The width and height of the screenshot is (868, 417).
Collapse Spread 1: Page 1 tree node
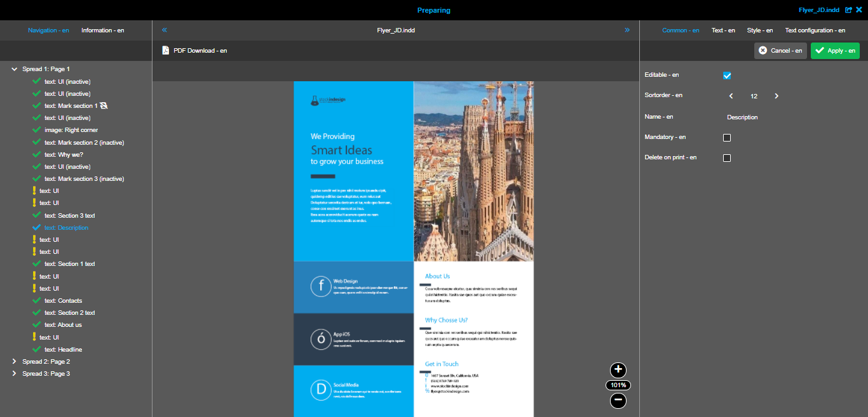(15, 69)
